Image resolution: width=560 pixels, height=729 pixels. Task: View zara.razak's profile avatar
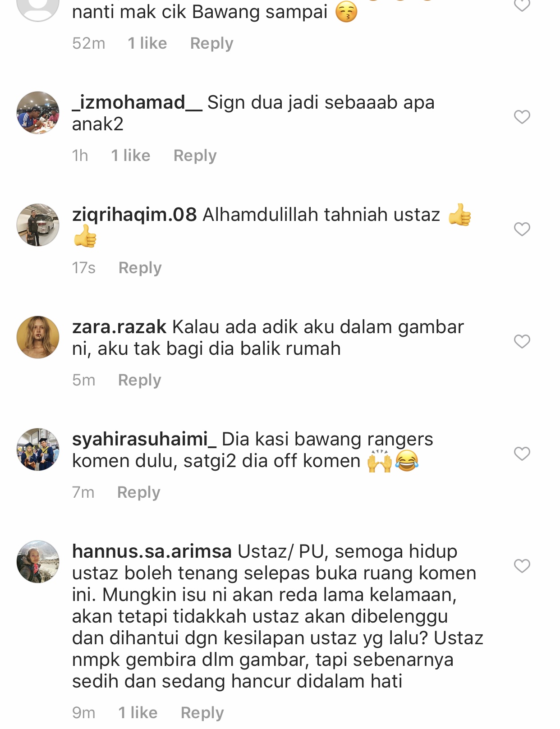click(x=38, y=337)
